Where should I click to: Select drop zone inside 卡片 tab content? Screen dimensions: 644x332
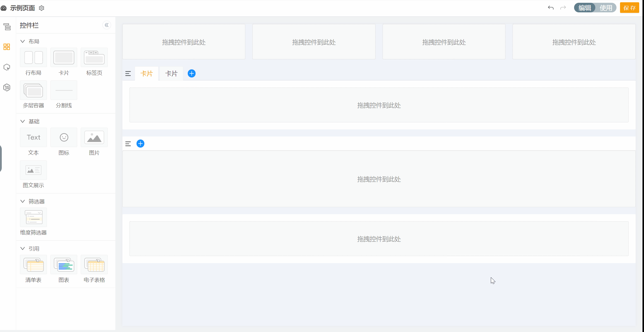[379, 105]
